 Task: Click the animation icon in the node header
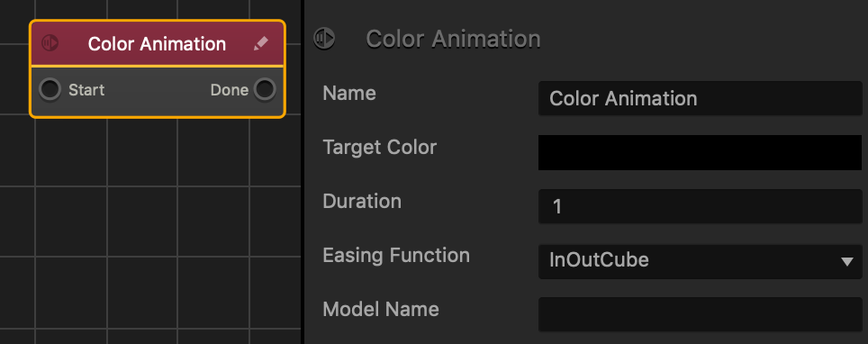[50, 42]
